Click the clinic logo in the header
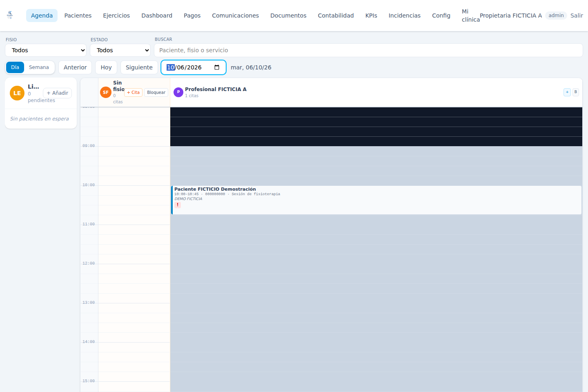 point(10,15)
